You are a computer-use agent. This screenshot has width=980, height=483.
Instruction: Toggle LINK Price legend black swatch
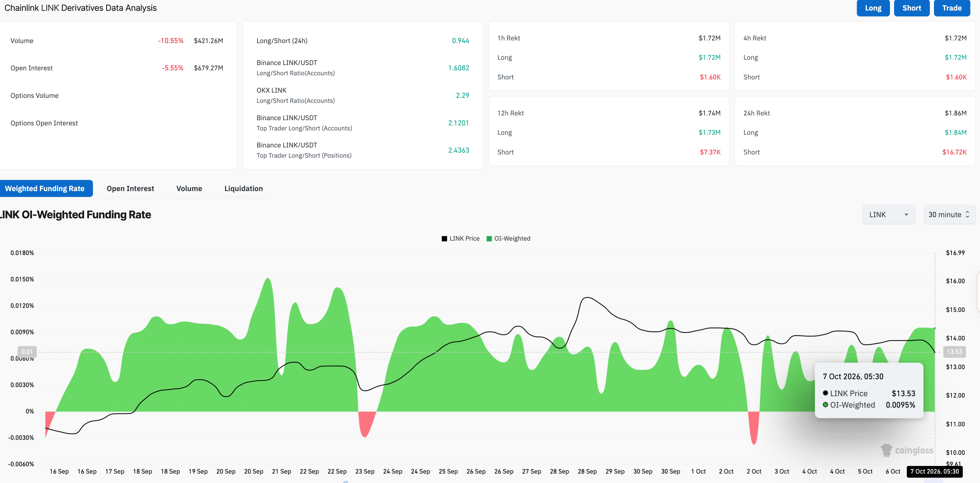(444, 239)
